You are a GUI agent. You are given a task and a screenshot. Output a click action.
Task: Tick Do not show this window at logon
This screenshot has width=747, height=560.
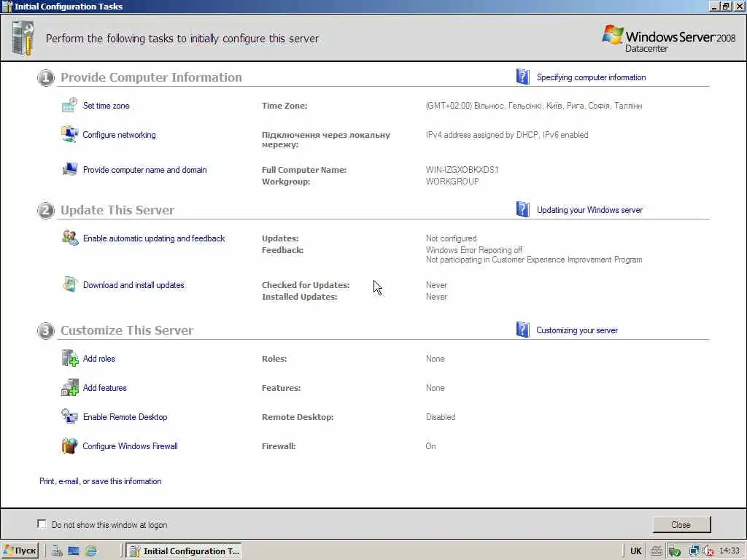click(42, 524)
